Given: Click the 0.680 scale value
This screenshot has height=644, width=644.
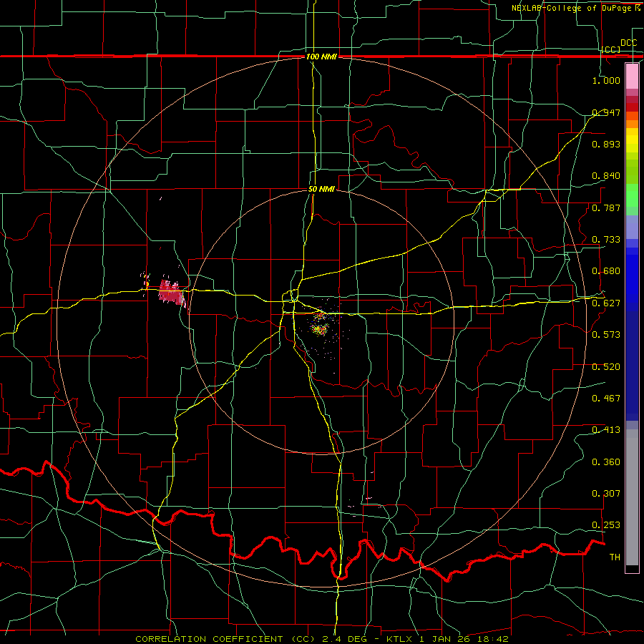Looking at the screenshot, I should coord(606,271).
